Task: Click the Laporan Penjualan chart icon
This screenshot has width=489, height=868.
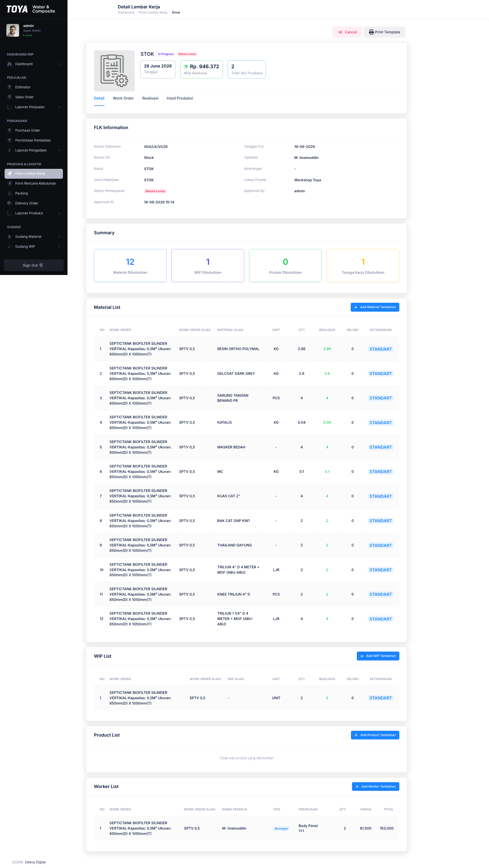Action: [x=9, y=107]
